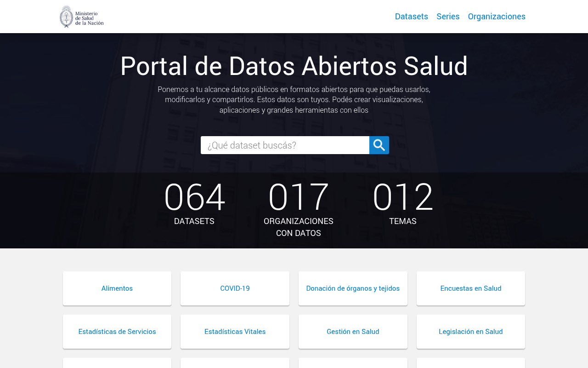Open Legislación en Salud card

point(471,332)
